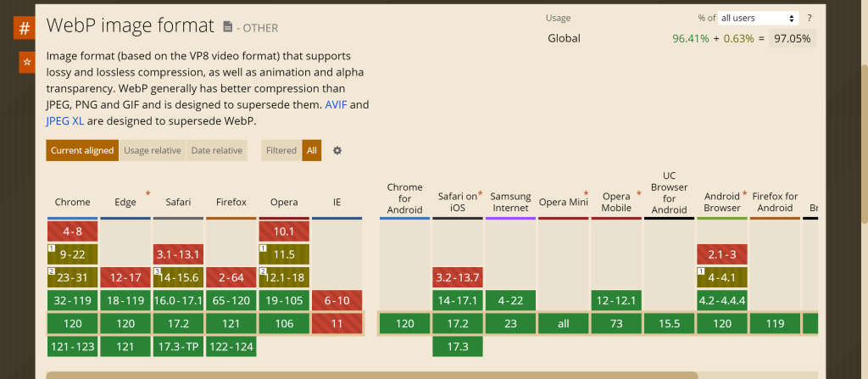Click the horizontal scrollbar below the table

pyautogui.click(x=371, y=374)
